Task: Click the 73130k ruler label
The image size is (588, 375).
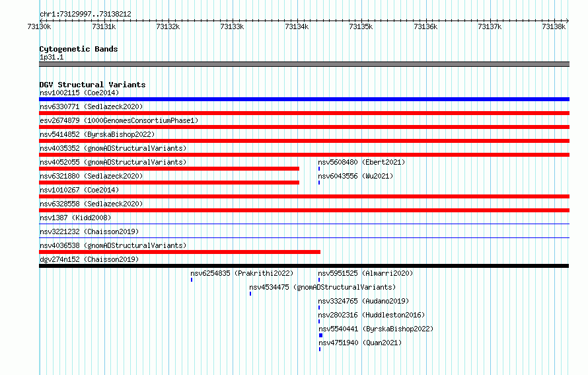Action: tap(40, 26)
